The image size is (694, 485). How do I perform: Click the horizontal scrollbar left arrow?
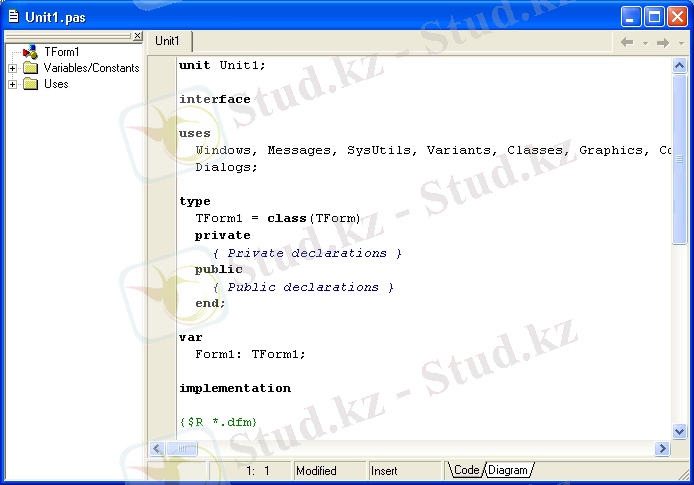click(157, 449)
